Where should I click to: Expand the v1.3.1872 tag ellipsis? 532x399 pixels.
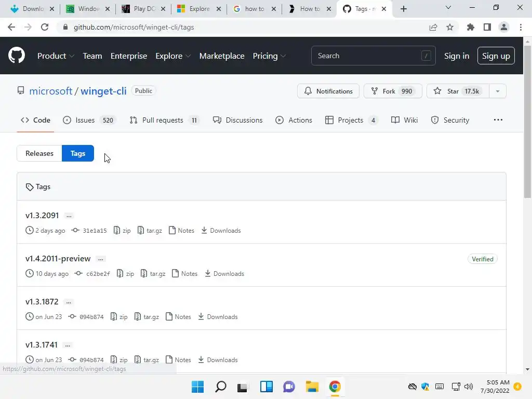coord(69,302)
